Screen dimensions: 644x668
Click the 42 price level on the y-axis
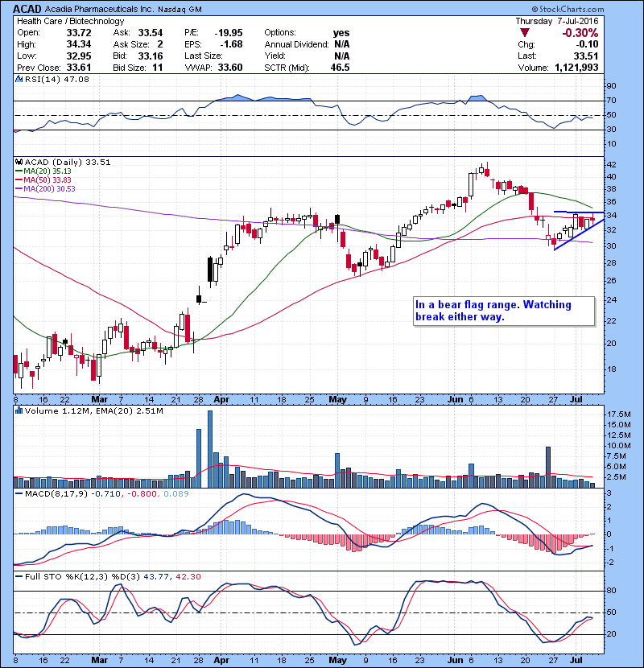pos(611,164)
